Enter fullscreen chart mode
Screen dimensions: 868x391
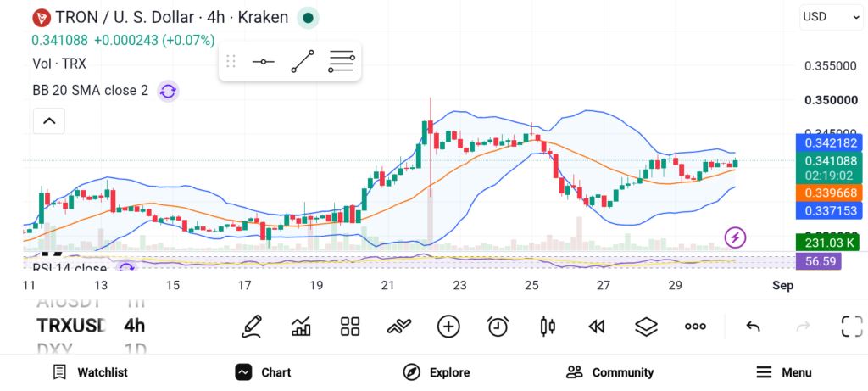pos(852,327)
